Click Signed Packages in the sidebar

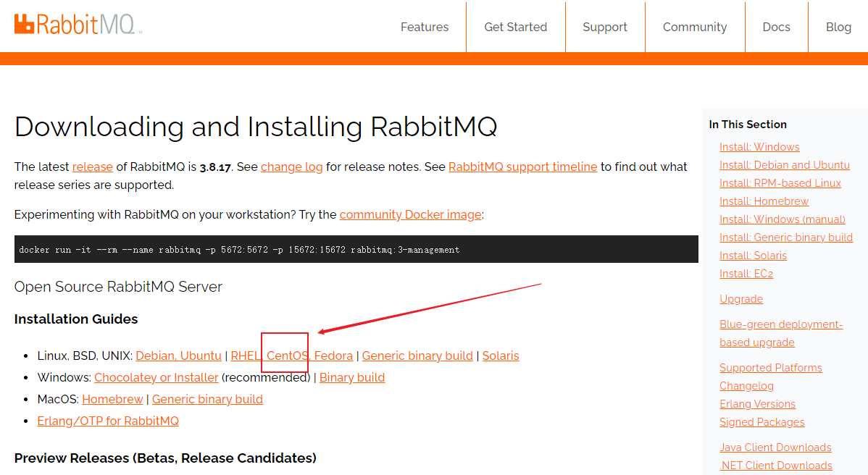pyautogui.click(x=761, y=421)
